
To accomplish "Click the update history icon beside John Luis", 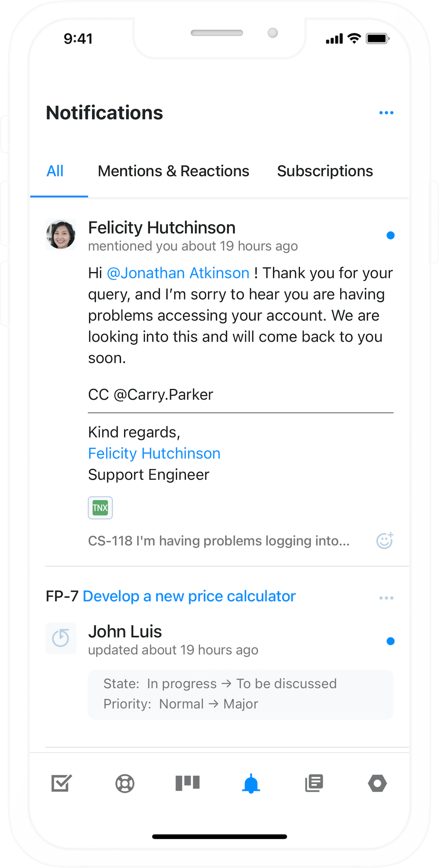I will [61, 638].
